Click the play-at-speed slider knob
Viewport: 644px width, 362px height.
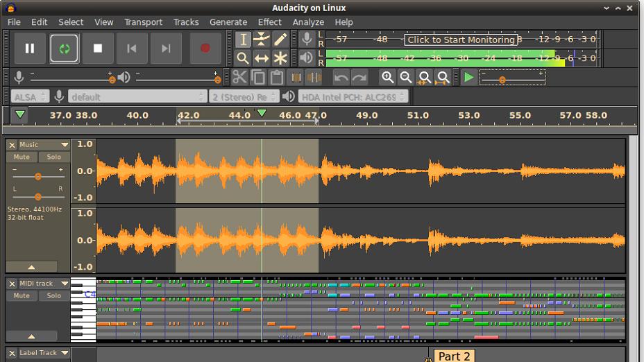point(502,80)
